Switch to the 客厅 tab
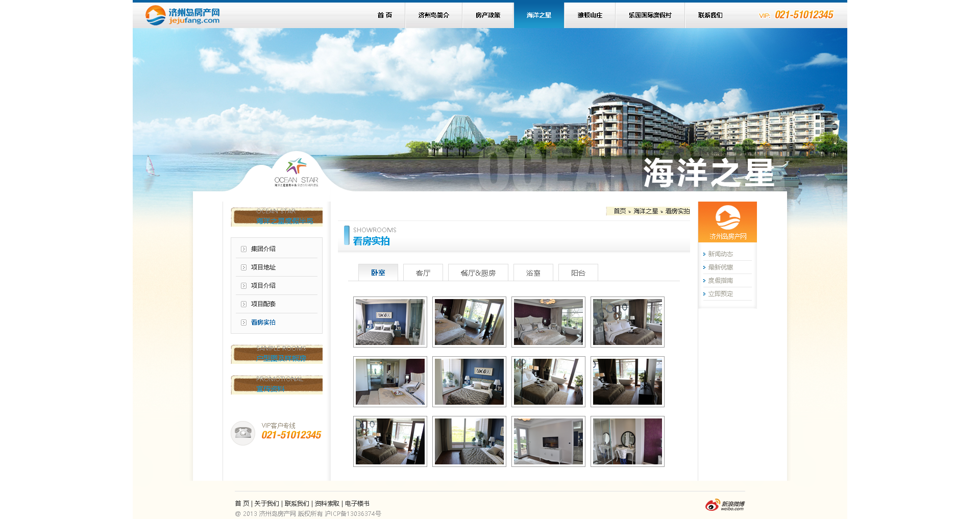The width and height of the screenshot is (980, 519). [423, 273]
